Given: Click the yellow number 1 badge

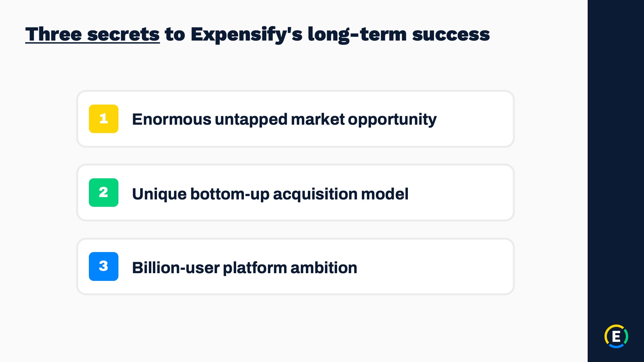Looking at the screenshot, I should click(x=103, y=119).
